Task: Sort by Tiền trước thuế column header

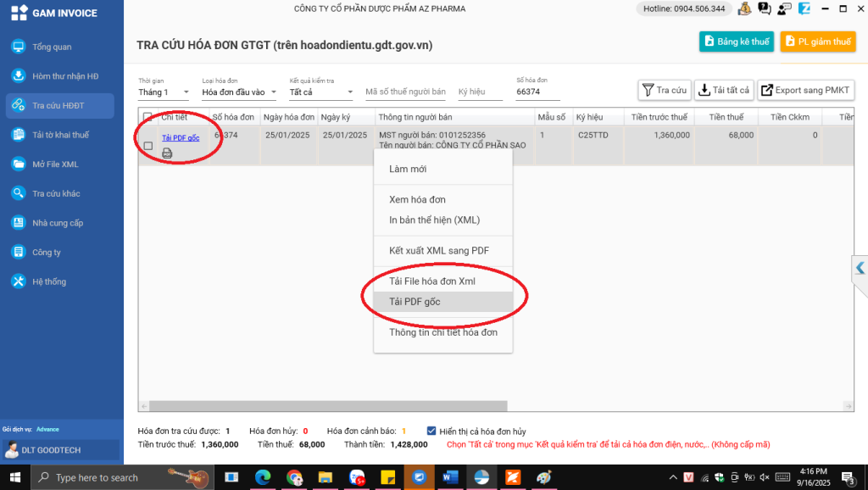Action: pos(659,117)
